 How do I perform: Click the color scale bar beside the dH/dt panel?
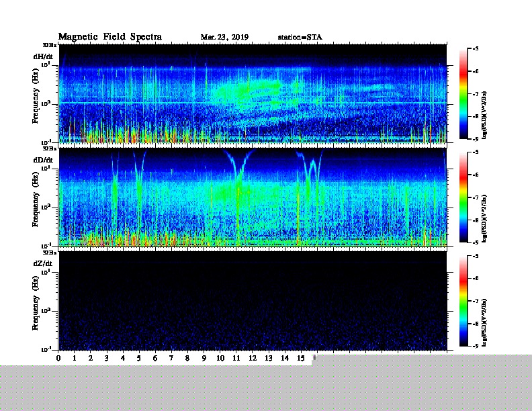pos(463,94)
